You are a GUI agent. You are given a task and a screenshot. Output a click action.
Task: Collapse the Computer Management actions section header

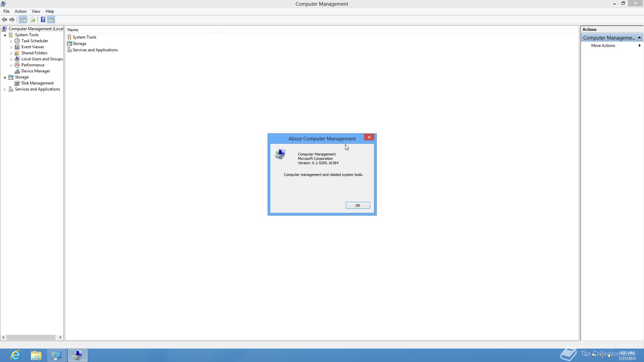[x=639, y=38]
